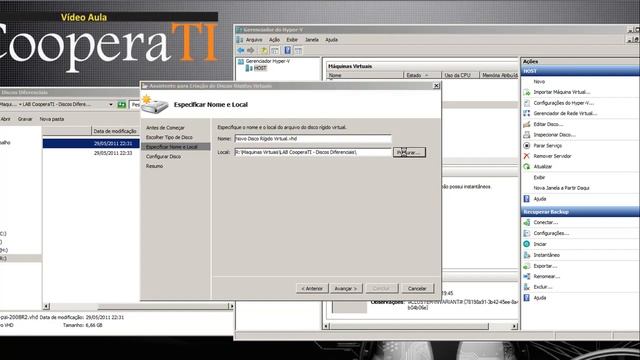Click the Up One Level folder icon in Hyper-V toolbar

pos(264,50)
